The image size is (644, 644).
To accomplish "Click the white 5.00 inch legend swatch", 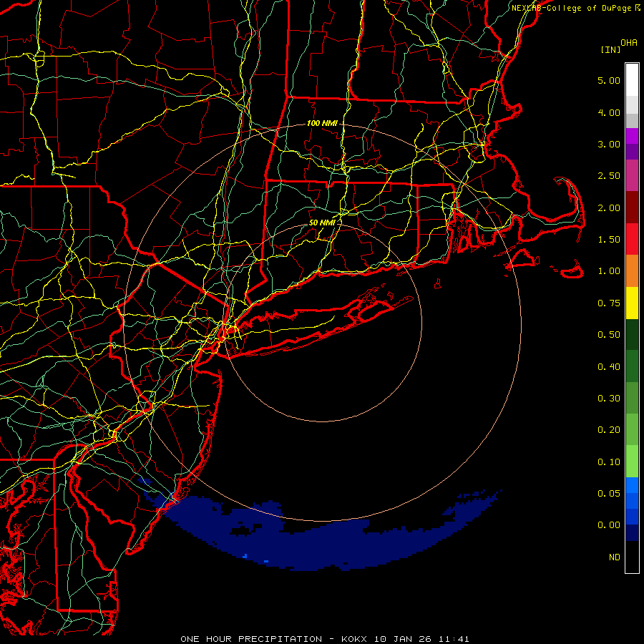I will pos(632,80).
